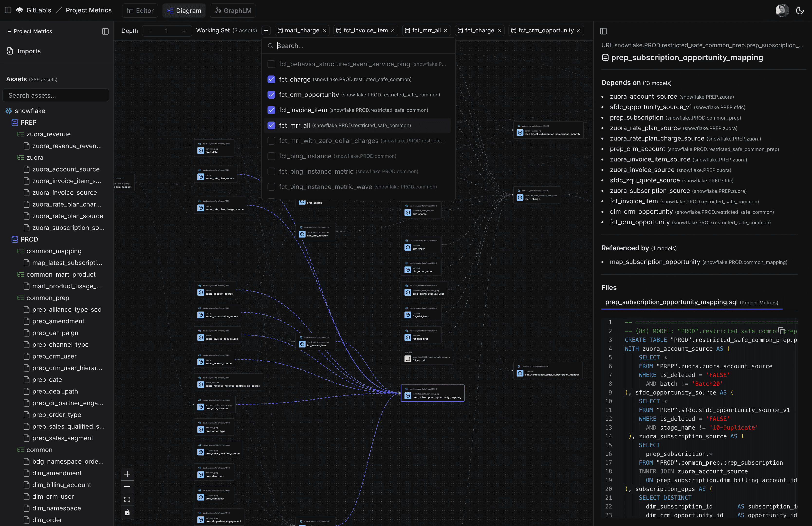812x526 pixels.
Task: Open dim_crm_opportunity dependency link
Action: (x=641, y=212)
